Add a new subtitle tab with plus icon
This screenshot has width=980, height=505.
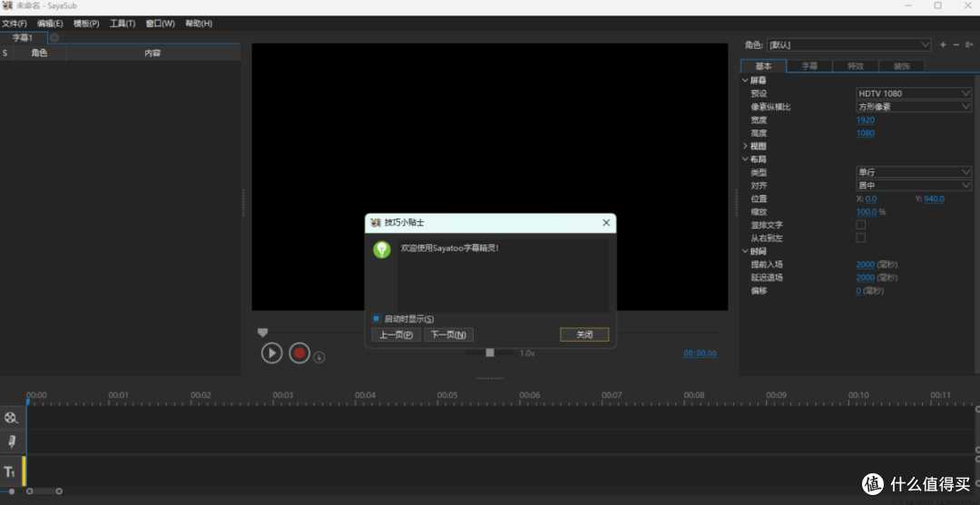54,37
